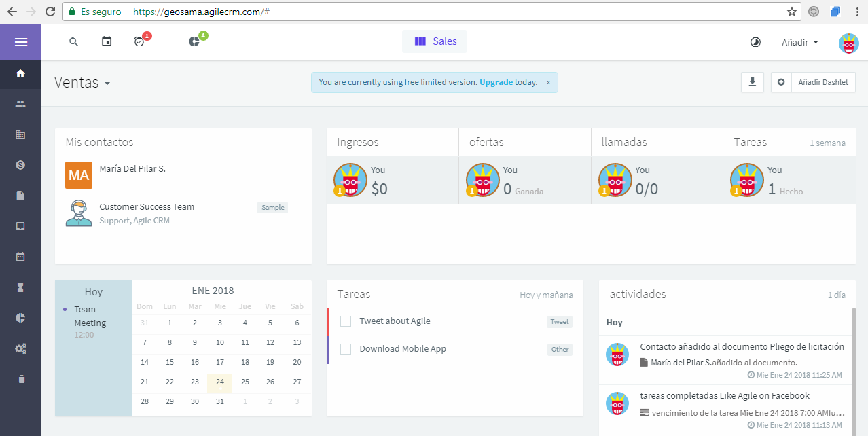This screenshot has width=868, height=436.
Task: Open Reports pie chart icon in sidebar
Action: [x=20, y=318]
